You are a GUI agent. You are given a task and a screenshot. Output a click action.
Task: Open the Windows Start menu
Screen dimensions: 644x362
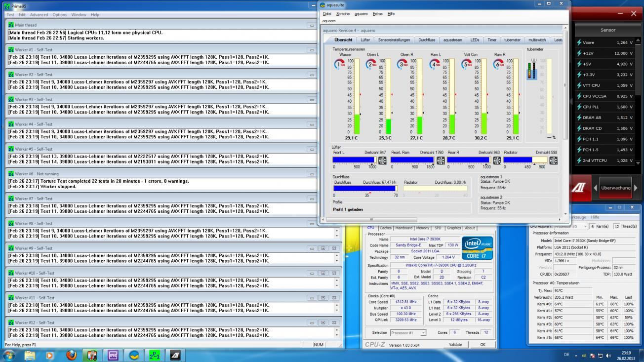[x=9, y=355]
